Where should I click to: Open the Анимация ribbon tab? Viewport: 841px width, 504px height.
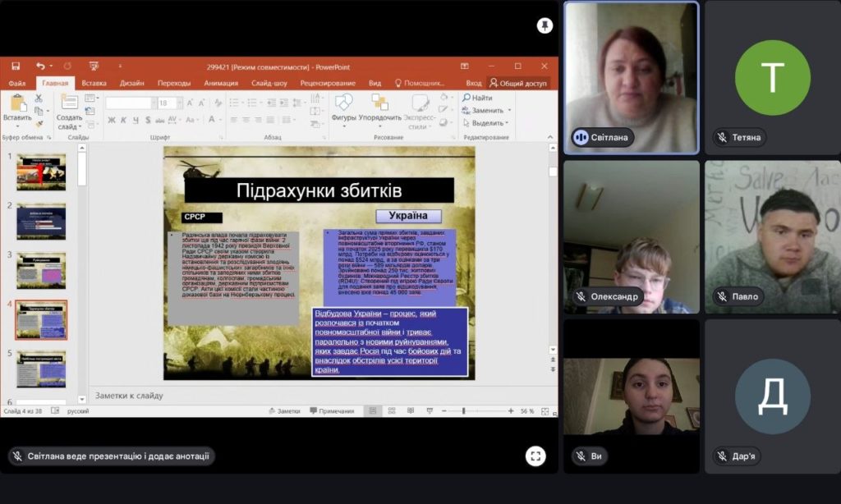click(x=221, y=83)
